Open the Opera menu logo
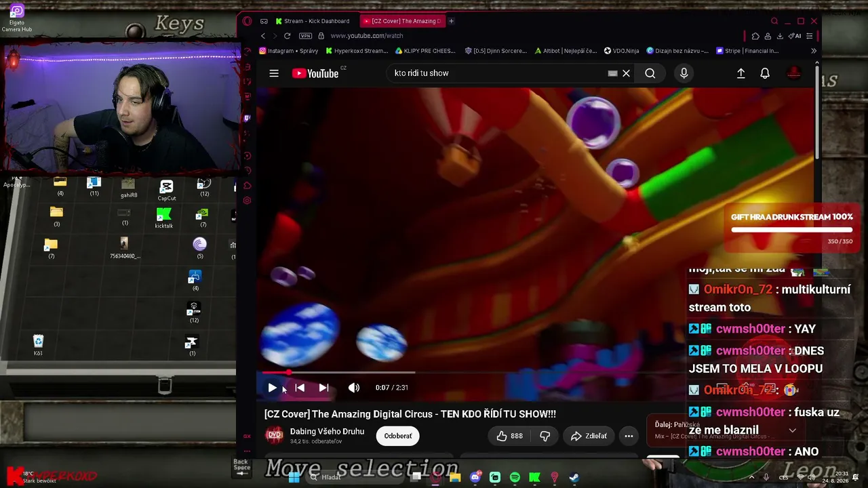The image size is (868, 488). (x=247, y=21)
